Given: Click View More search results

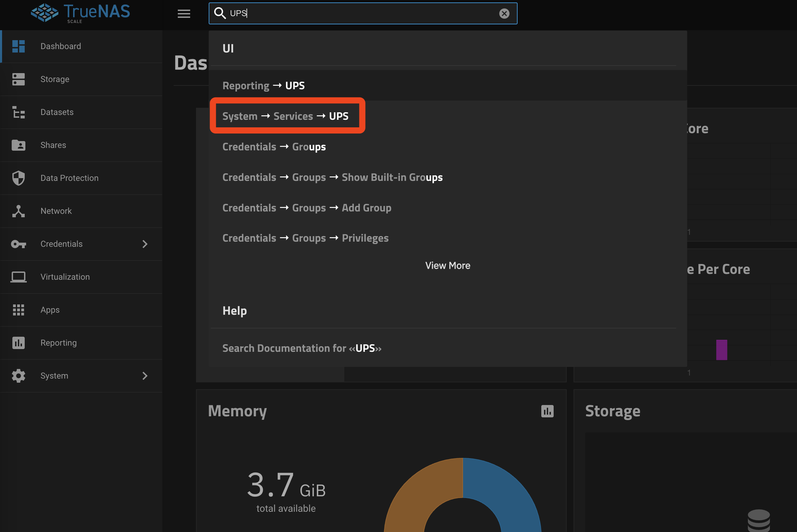Looking at the screenshot, I should point(448,266).
